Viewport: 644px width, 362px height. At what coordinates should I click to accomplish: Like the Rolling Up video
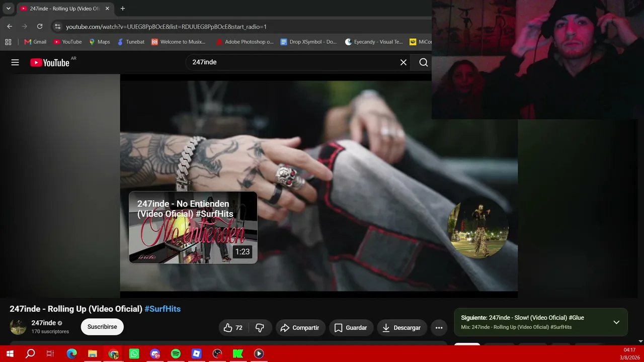pos(233,328)
